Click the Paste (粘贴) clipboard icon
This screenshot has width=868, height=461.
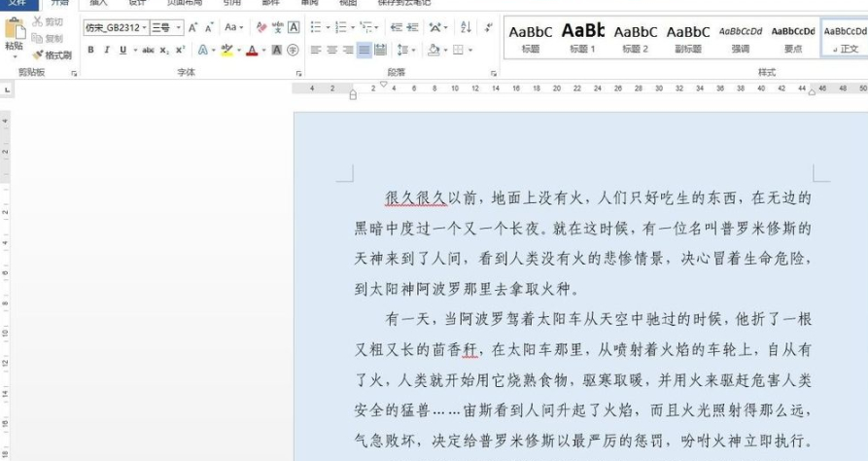tap(15, 28)
